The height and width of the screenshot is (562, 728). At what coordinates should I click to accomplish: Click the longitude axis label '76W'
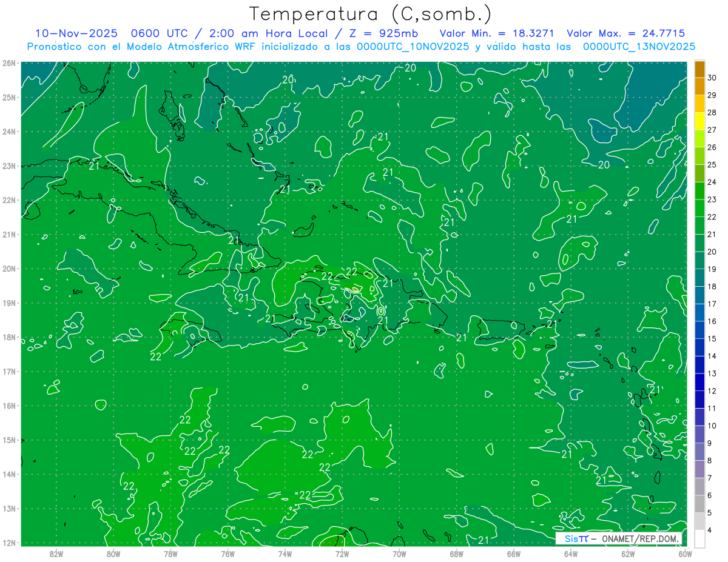pyautogui.click(x=227, y=554)
